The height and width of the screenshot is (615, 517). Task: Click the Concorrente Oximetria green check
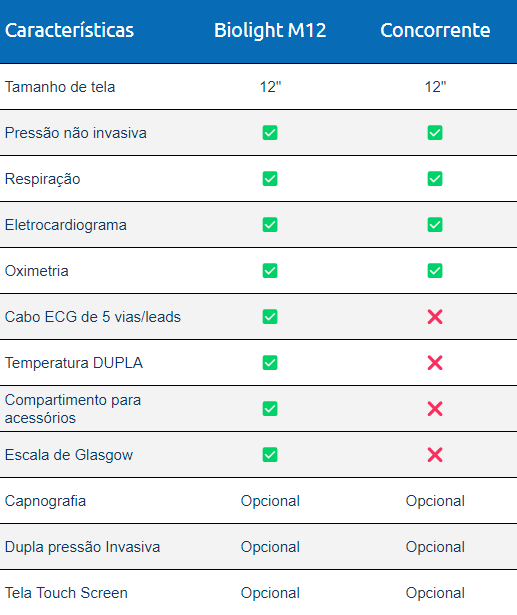(x=435, y=271)
